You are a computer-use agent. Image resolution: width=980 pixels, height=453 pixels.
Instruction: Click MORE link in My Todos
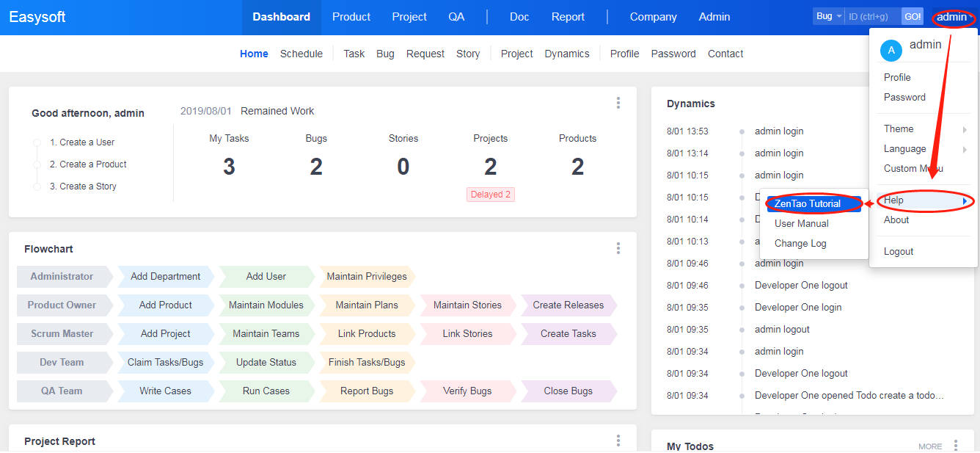pyautogui.click(x=930, y=446)
